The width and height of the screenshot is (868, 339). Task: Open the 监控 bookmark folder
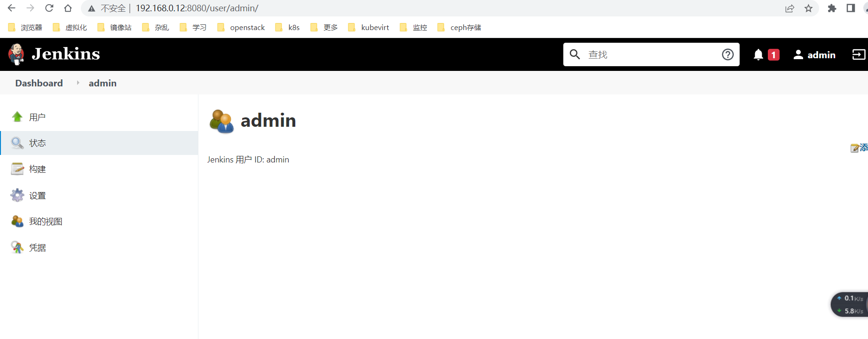tap(414, 27)
